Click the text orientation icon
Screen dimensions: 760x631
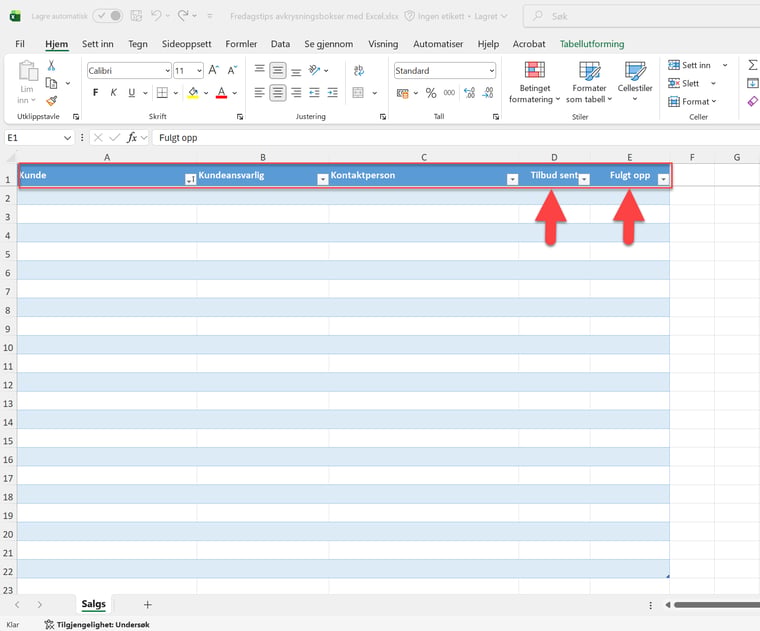[x=315, y=70]
